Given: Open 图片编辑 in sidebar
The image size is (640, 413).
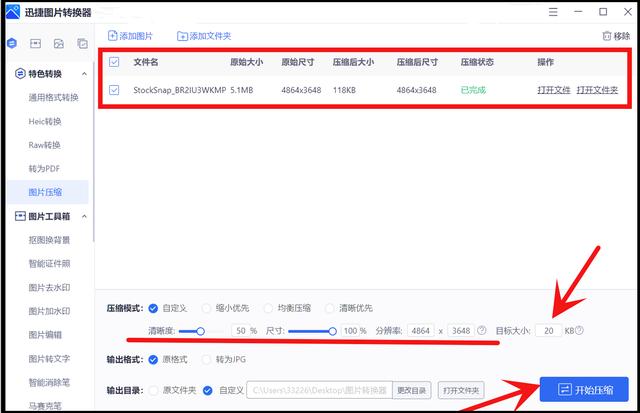Looking at the screenshot, I should click(45, 335).
